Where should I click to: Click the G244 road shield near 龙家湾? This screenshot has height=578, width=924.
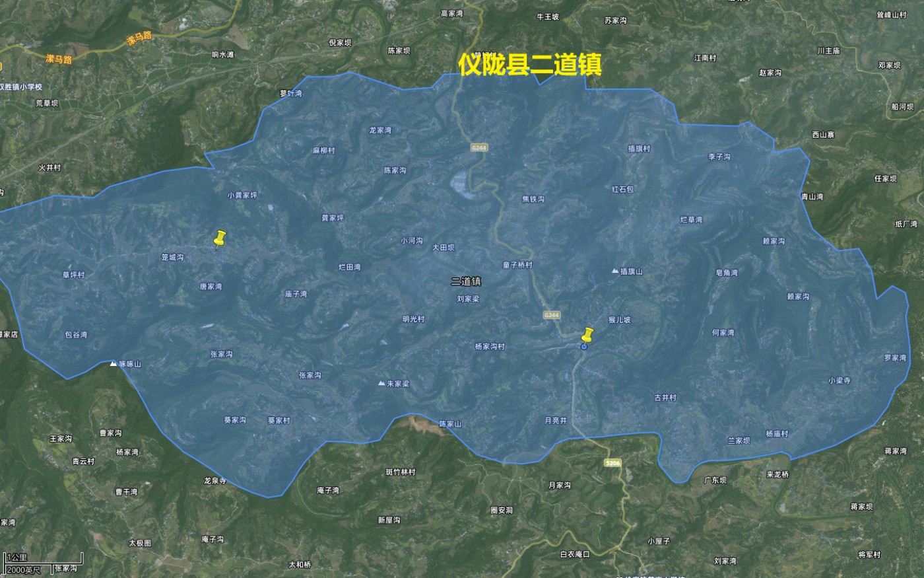click(479, 148)
